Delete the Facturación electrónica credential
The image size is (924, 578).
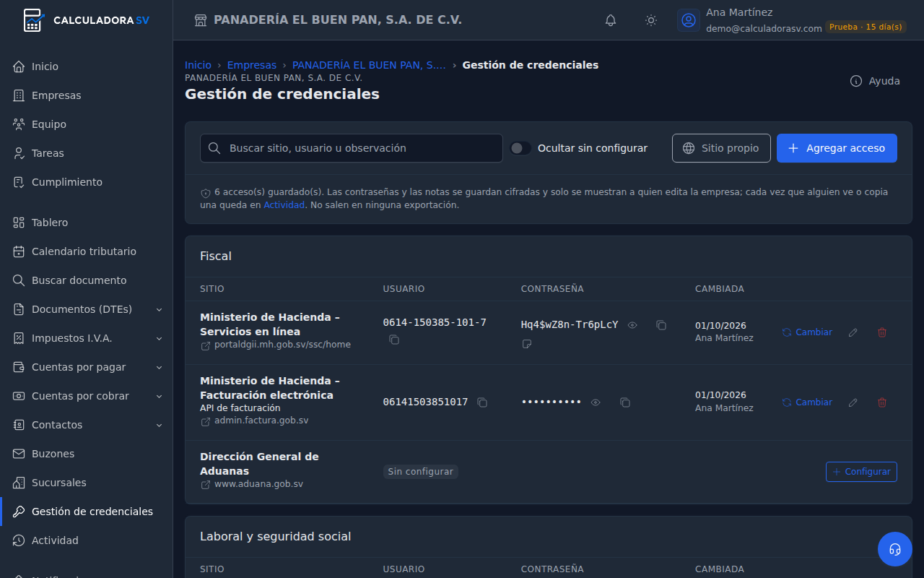[x=882, y=402]
